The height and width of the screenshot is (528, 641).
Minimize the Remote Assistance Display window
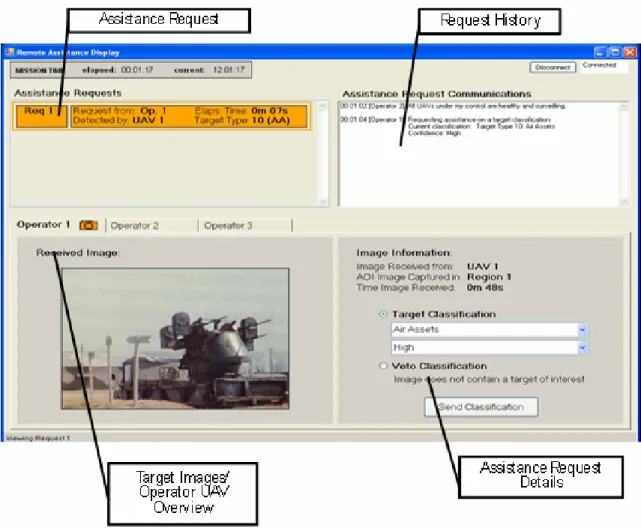click(x=600, y=52)
